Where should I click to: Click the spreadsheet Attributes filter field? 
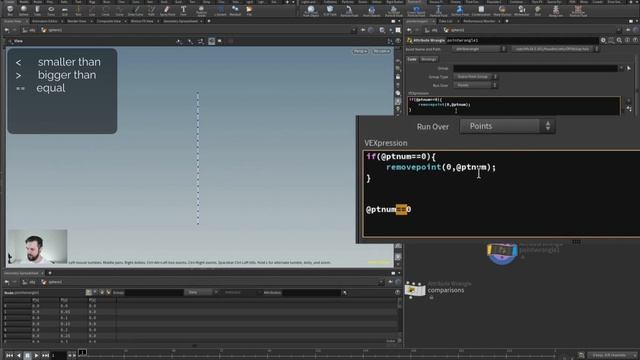coord(311,292)
